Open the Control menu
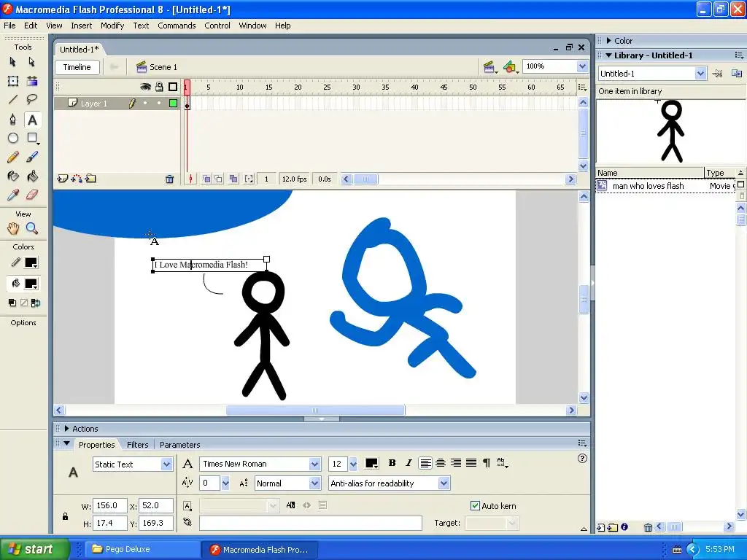The width and height of the screenshot is (747, 560). (217, 26)
